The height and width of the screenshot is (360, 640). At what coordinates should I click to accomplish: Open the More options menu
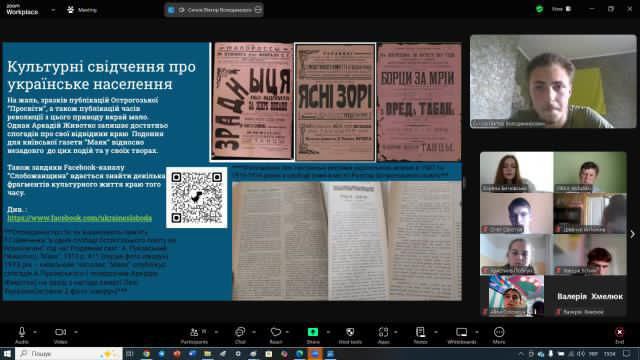pos(499,335)
